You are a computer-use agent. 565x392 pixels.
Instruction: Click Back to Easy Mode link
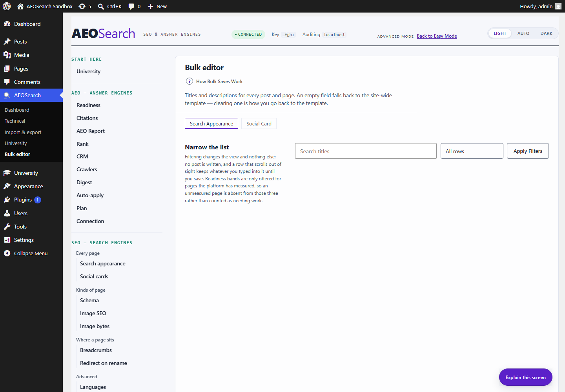[437, 36]
